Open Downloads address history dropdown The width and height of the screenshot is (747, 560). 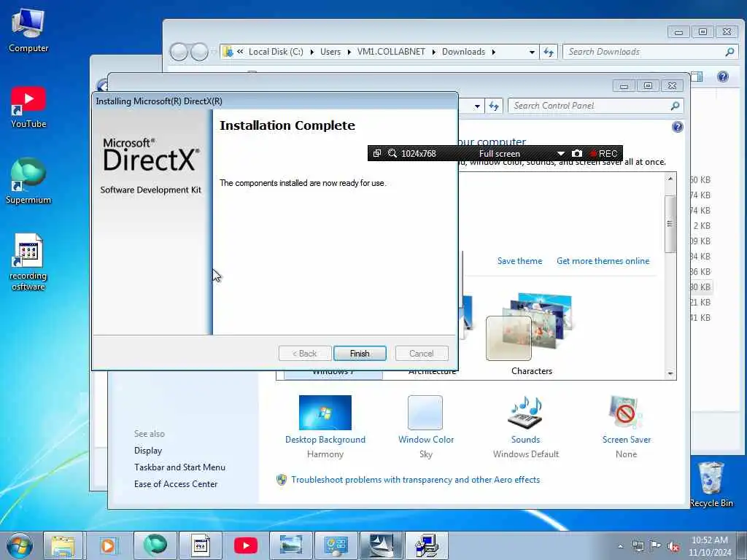click(532, 52)
